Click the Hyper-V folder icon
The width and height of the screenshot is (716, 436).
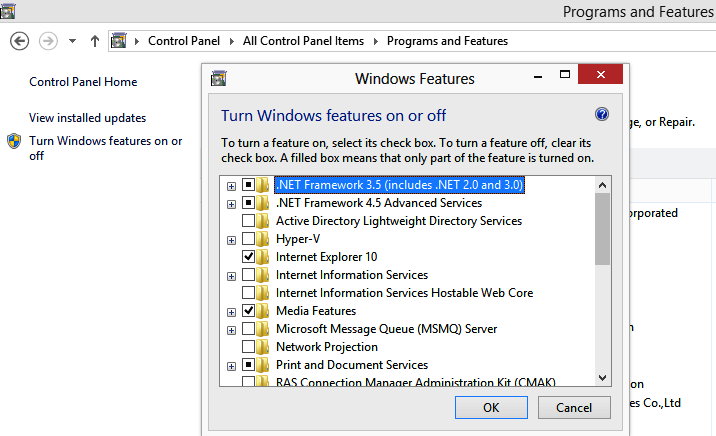point(264,239)
